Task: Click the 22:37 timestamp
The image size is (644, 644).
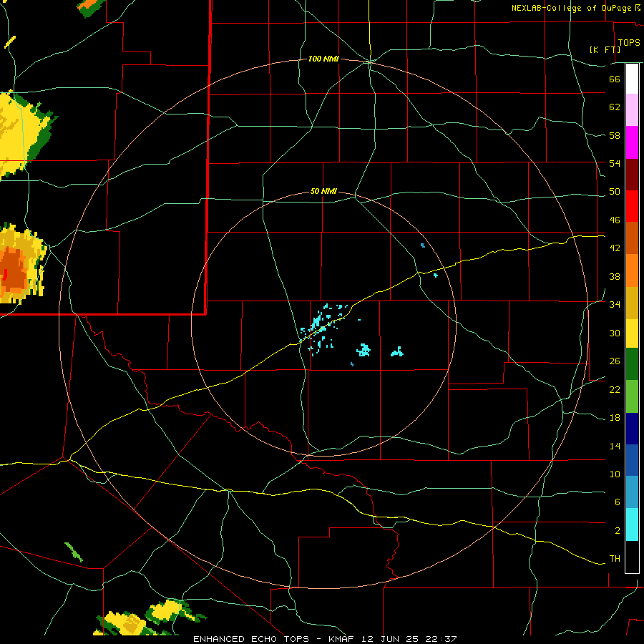Action: [x=441, y=639]
